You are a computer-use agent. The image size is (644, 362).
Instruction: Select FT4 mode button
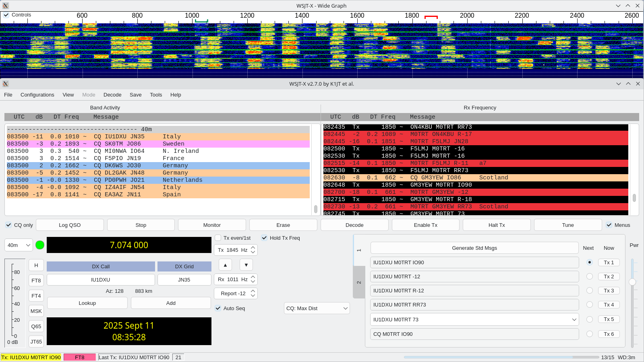point(36,296)
